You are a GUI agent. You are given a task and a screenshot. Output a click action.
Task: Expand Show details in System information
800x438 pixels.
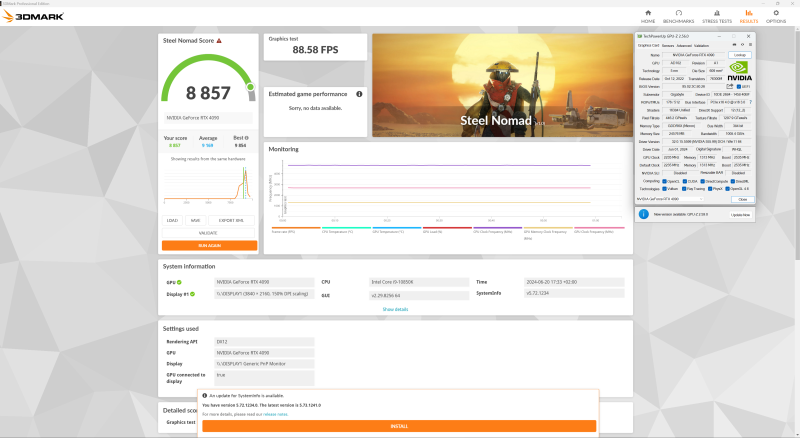tap(395, 309)
